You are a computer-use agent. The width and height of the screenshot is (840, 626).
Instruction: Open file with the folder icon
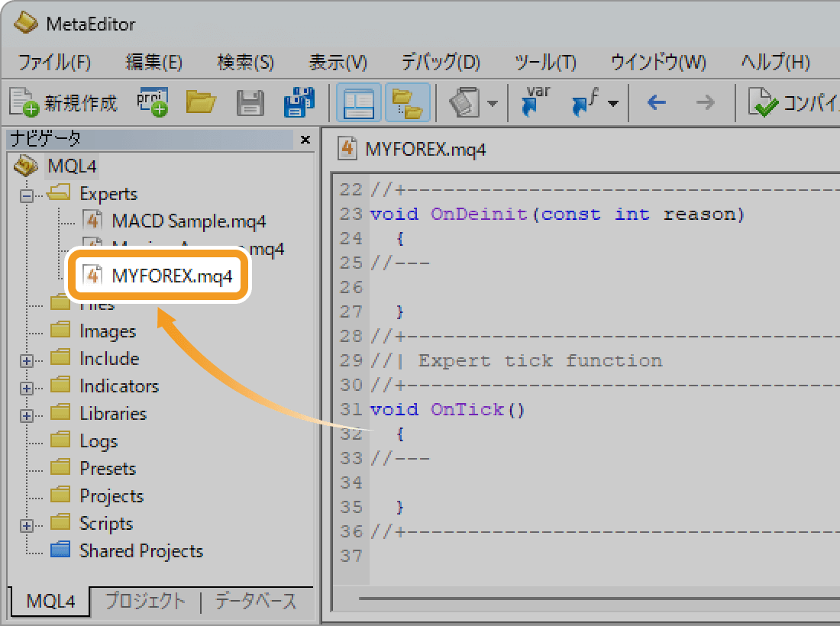[201, 102]
